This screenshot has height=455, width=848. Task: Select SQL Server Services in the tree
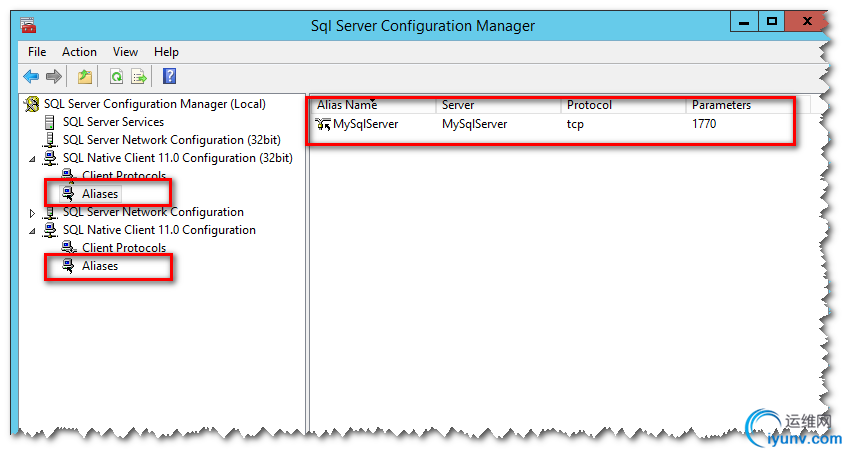[113, 122]
